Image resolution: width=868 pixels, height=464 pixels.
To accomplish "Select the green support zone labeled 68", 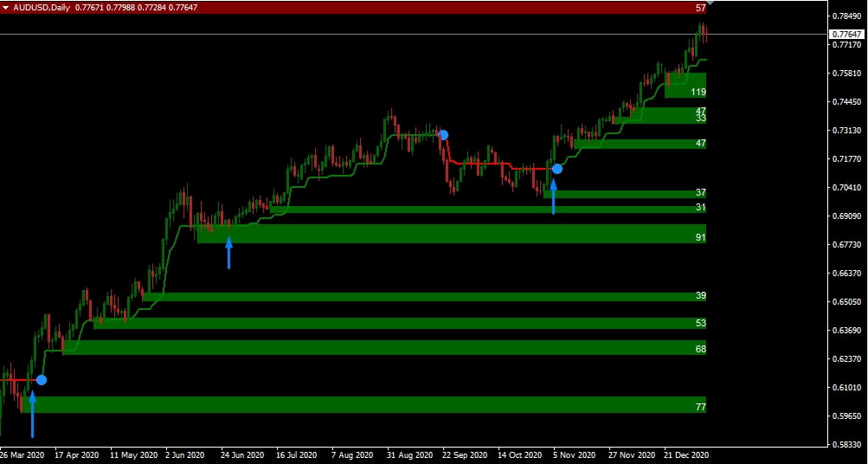I will coord(384,348).
